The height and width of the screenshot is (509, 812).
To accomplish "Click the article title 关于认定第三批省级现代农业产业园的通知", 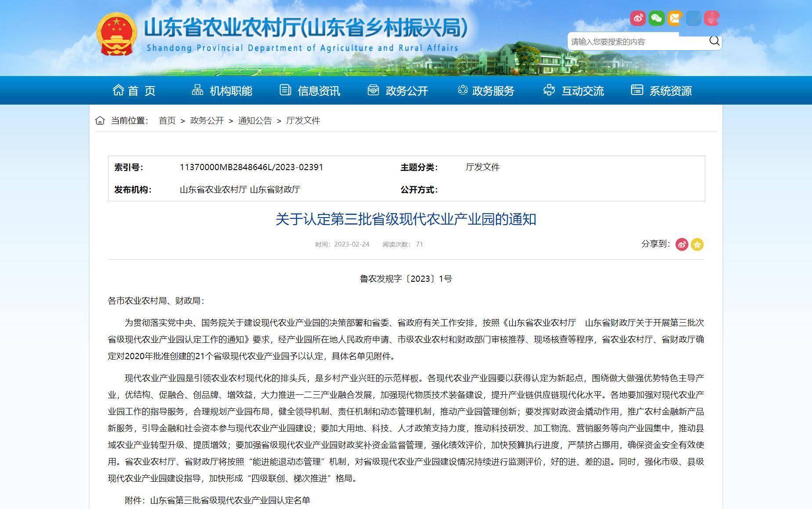I will pos(406,219).
